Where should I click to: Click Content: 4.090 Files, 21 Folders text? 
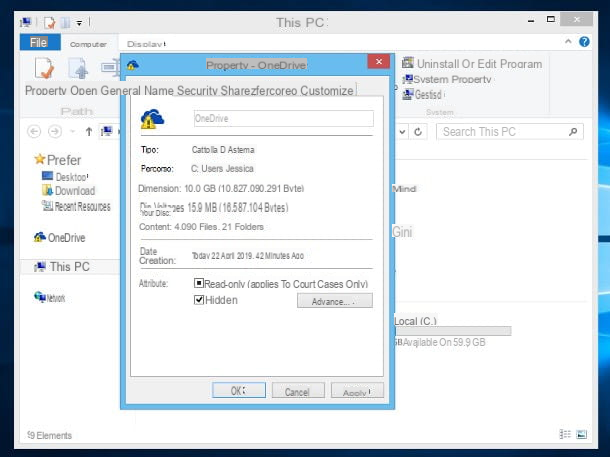201,227
